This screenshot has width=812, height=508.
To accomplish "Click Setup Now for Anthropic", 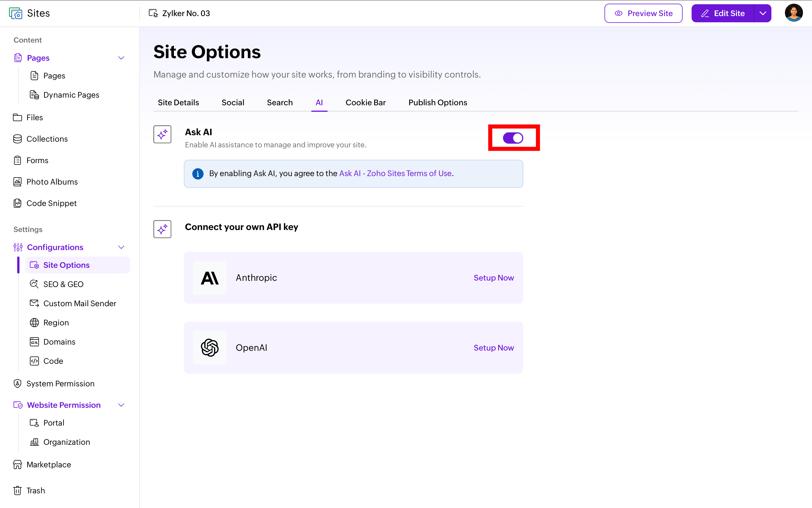I will click(494, 278).
